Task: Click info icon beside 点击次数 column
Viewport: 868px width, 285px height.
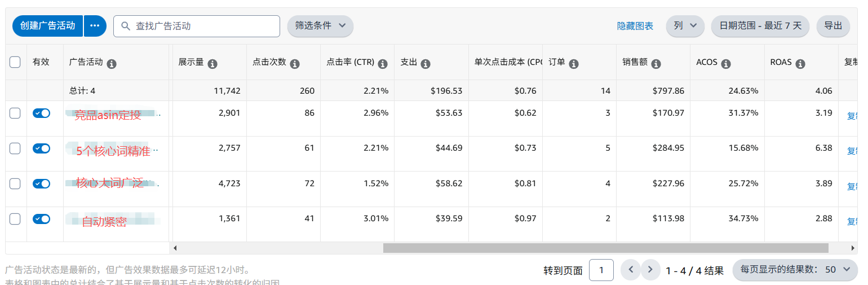Action: (x=295, y=64)
